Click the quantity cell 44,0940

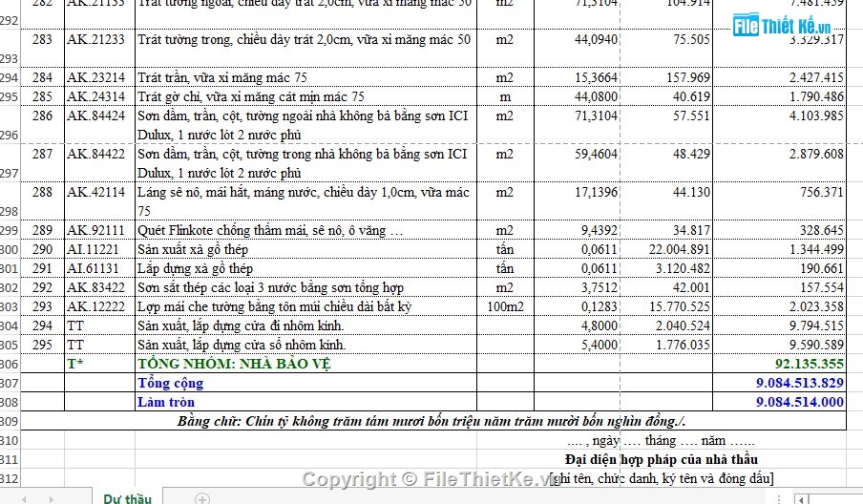577,48
